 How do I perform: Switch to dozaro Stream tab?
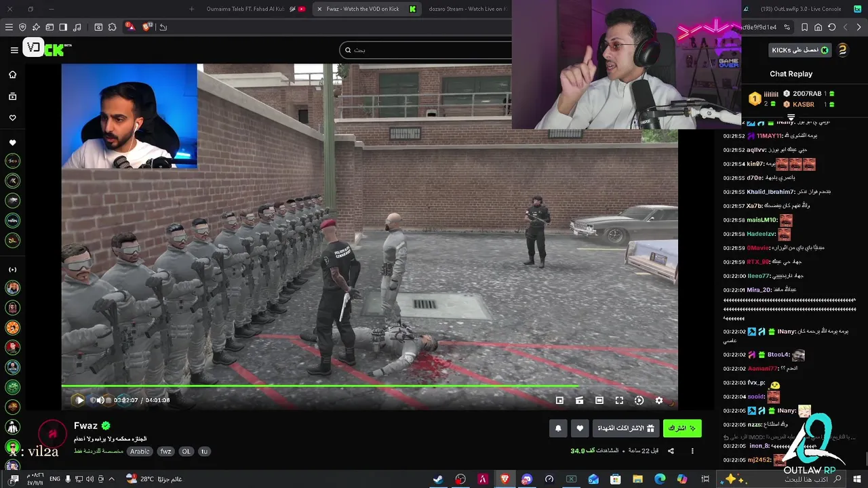(467, 9)
